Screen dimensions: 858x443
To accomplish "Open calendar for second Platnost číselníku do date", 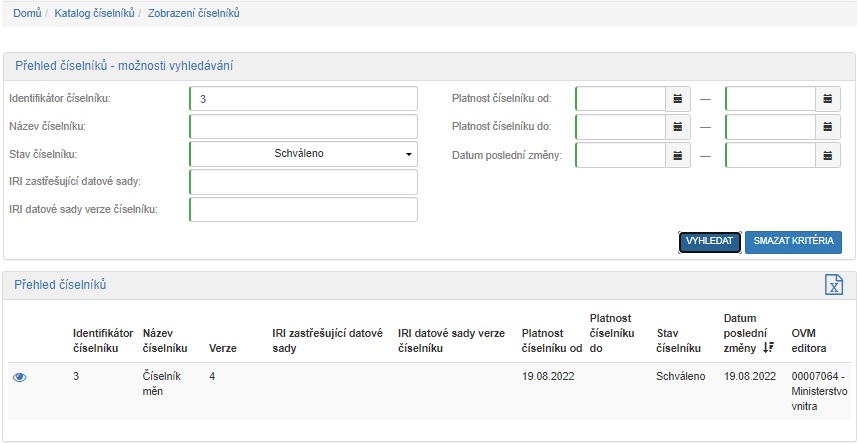I will tap(828, 127).
